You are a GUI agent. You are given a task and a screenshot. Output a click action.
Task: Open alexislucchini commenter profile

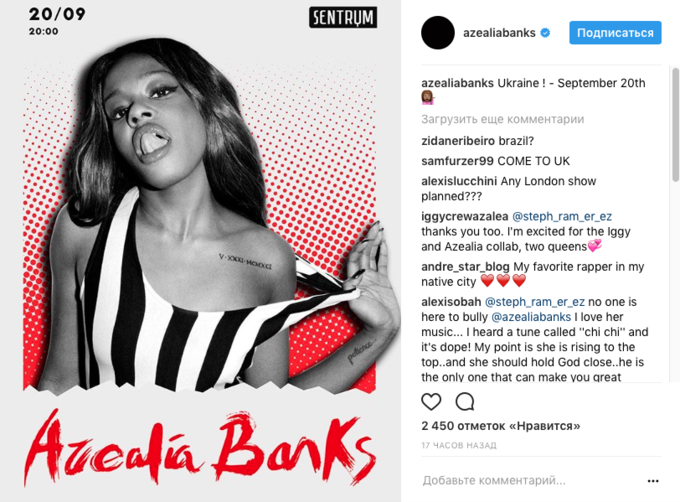tap(459, 181)
